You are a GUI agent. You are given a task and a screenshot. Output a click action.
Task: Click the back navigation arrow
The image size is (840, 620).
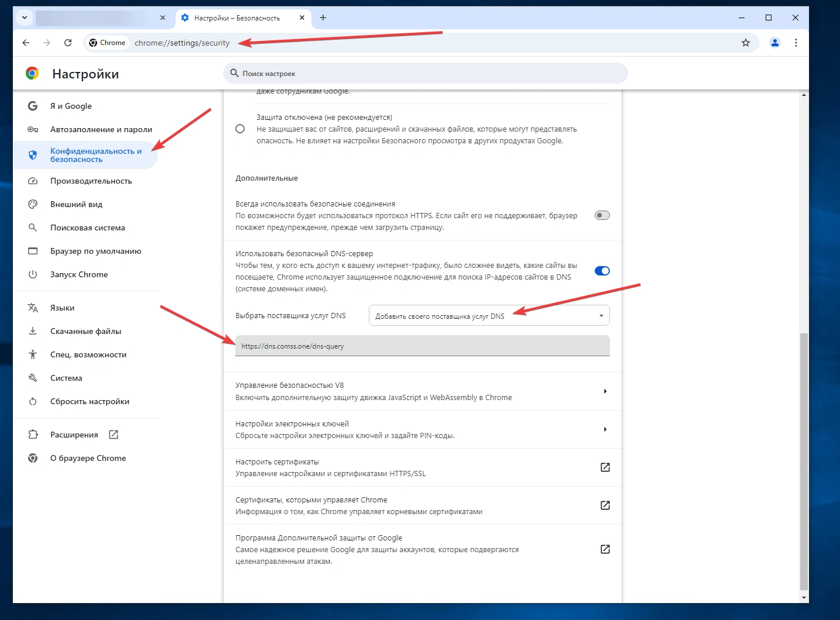[x=26, y=43]
